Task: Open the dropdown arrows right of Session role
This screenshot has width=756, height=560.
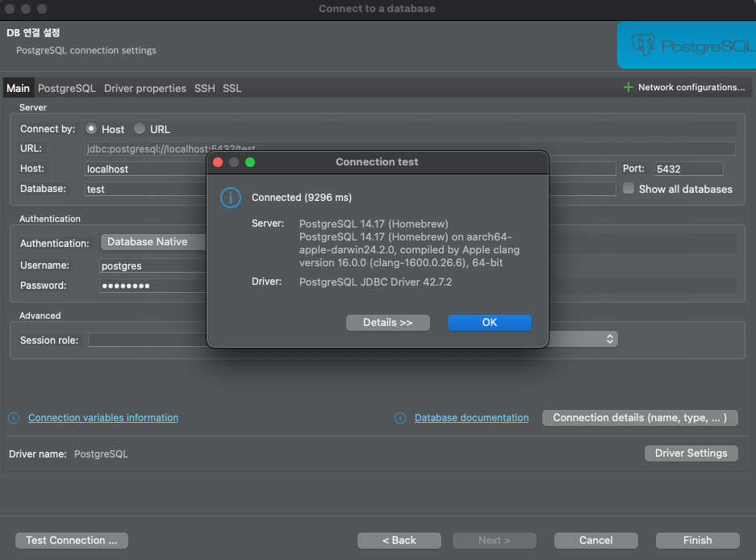Action: coord(609,339)
